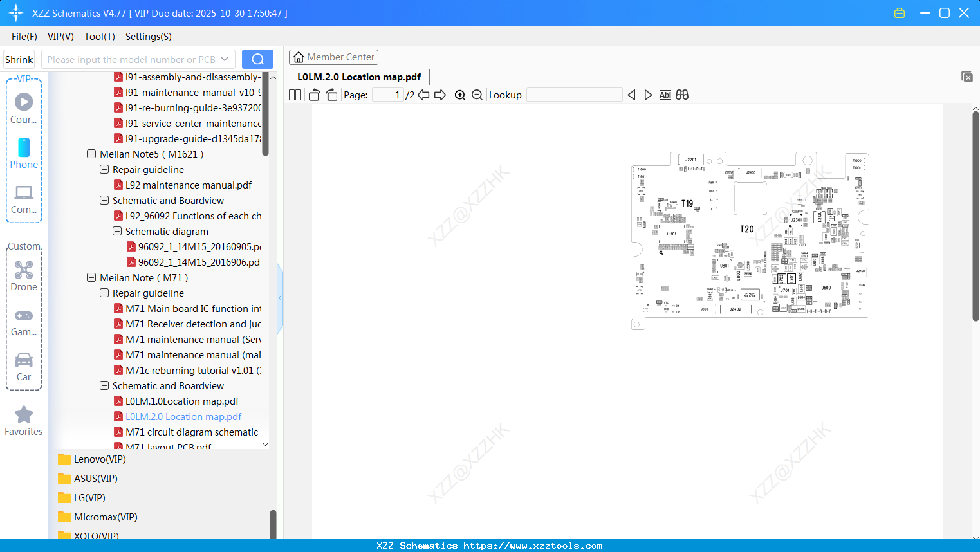This screenshot has width=980, height=552.
Task: Open the Car schematics category
Action: [x=24, y=360]
